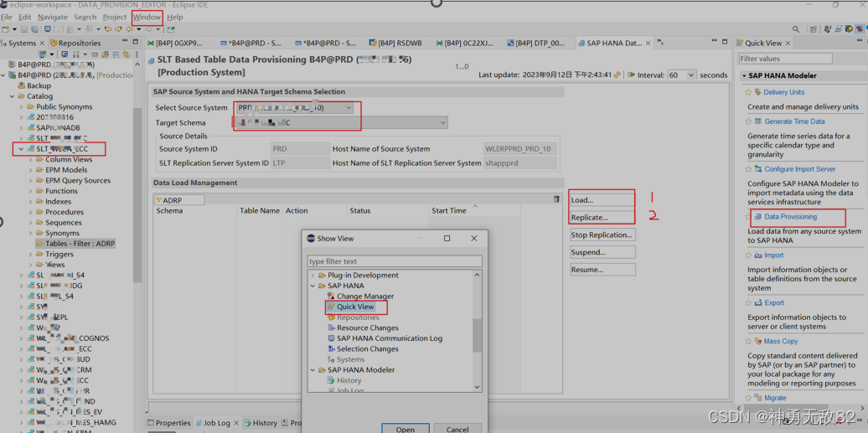Click the New wizard icon in main toolbar
Viewport: 868px width, 433px height.
tap(6, 29)
